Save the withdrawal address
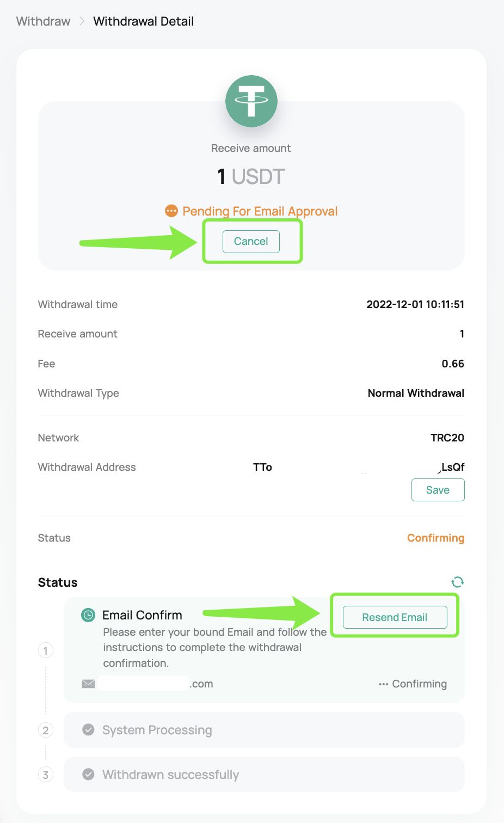The image size is (504, 823). point(438,490)
